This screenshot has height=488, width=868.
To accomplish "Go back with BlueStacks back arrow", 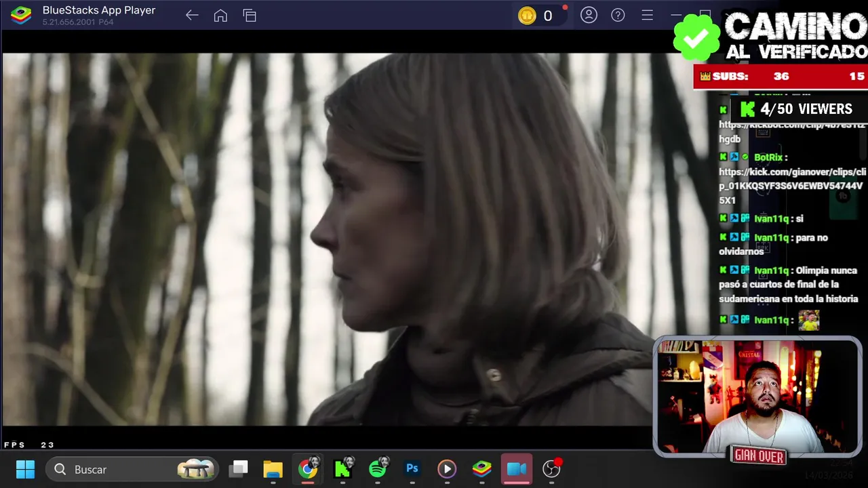I will pyautogui.click(x=192, y=15).
